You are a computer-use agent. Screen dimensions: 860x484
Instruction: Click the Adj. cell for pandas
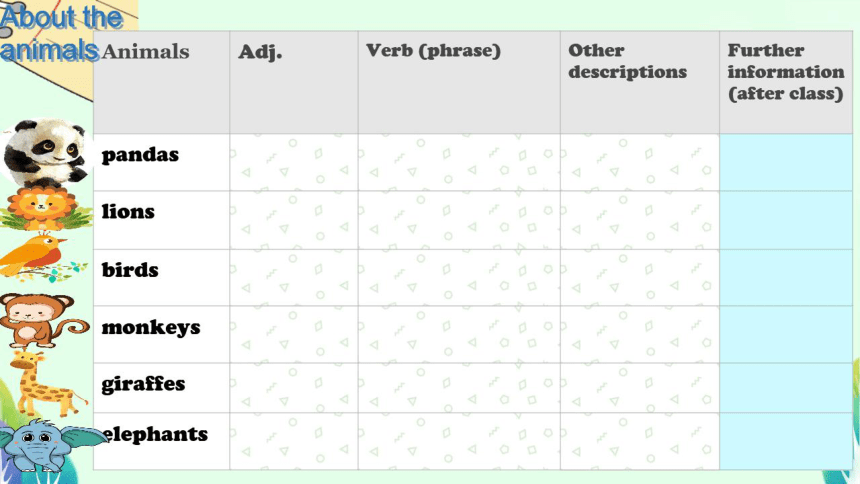coord(294,162)
